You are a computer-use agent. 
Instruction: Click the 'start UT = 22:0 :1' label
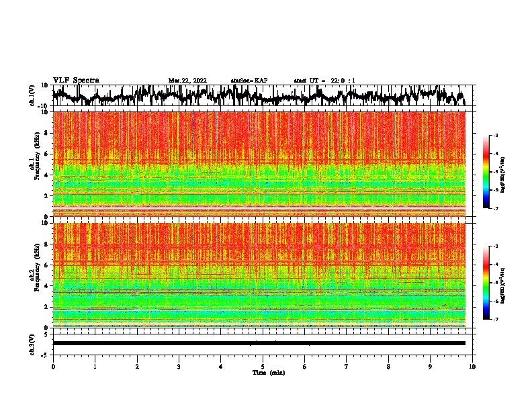click(x=324, y=81)
